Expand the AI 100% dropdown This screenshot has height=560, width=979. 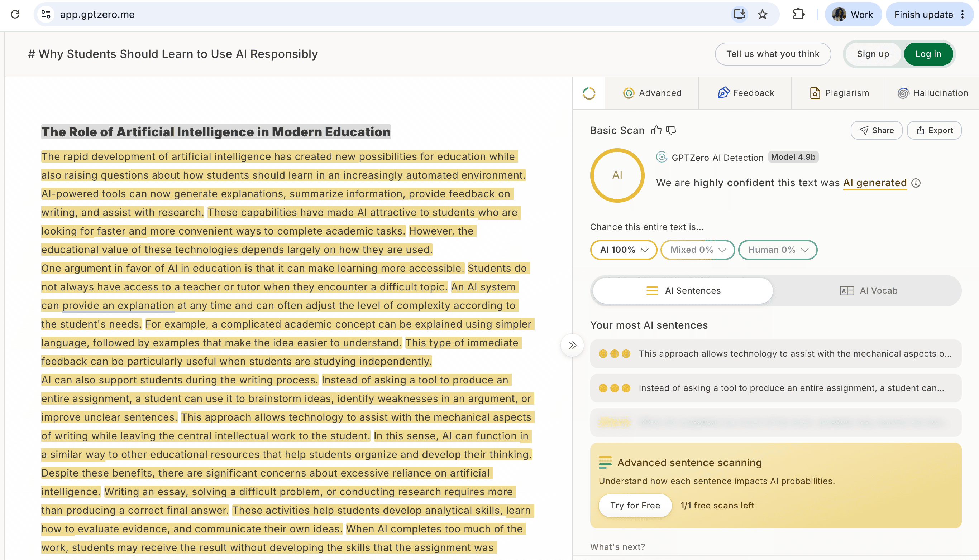624,250
